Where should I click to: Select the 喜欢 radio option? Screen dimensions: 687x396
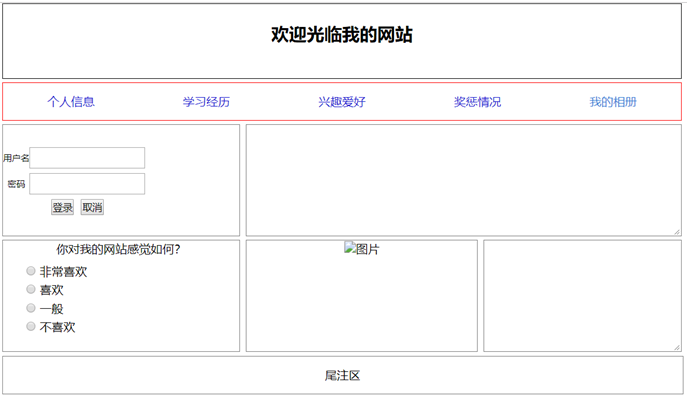[31, 289]
